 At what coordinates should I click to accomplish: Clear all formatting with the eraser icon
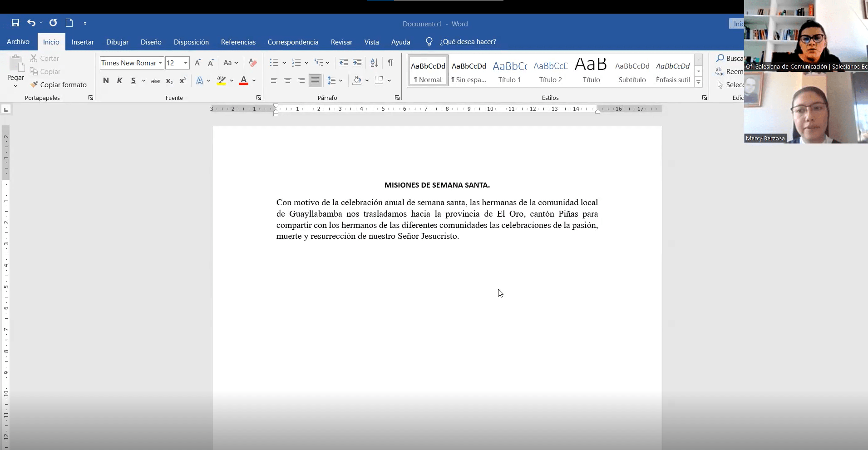pos(253,63)
